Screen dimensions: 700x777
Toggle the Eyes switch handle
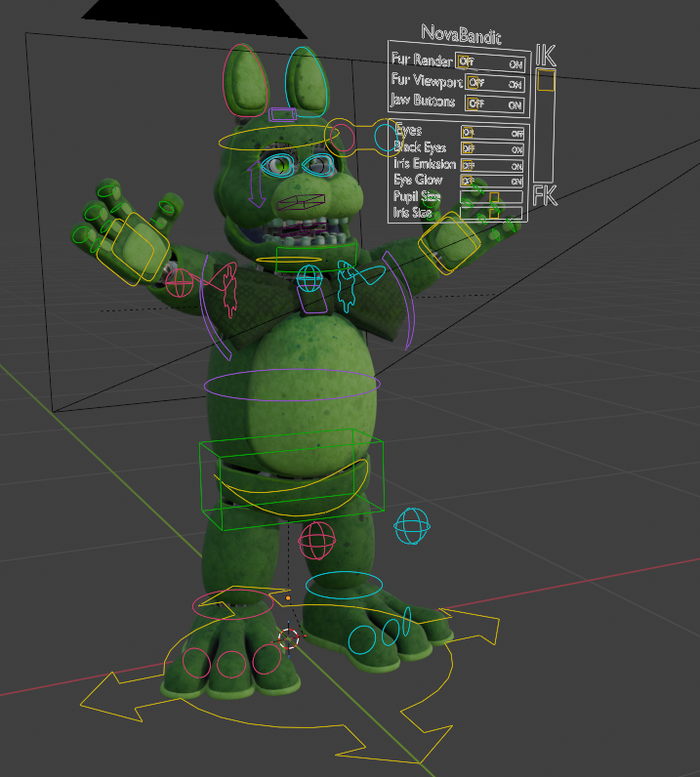[467, 132]
